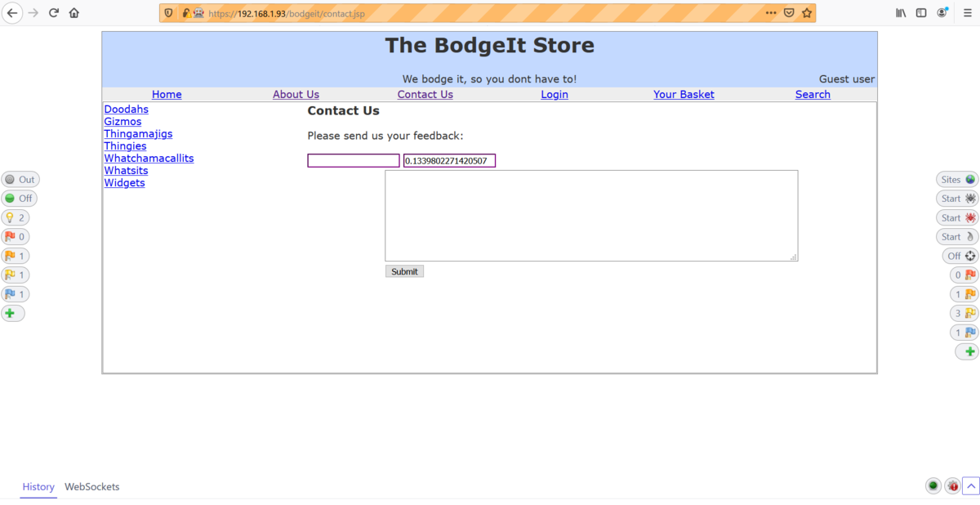Click the green radar HUD icon at bottom right

pos(933,486)
